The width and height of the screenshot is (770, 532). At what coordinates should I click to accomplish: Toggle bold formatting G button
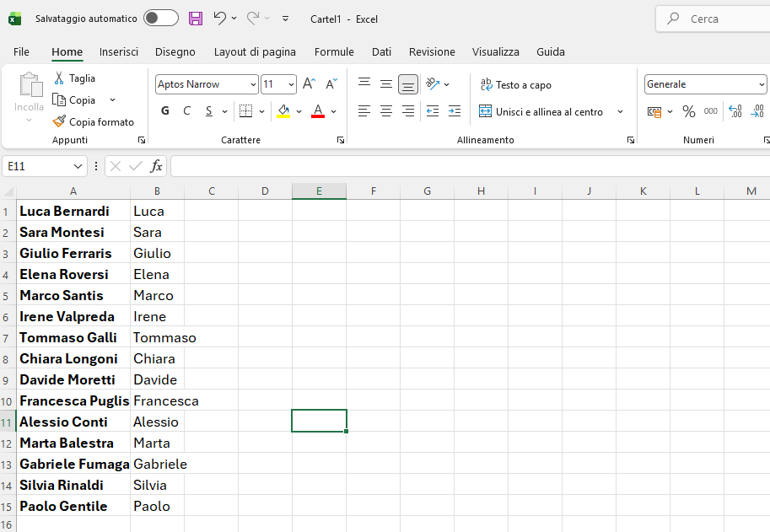pos(165,111)
